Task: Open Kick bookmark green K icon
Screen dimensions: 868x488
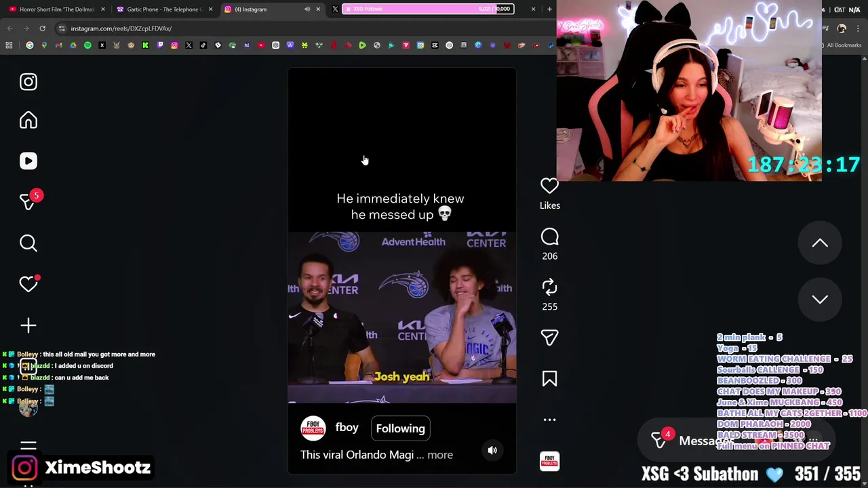Action: [x=145, y=45]
